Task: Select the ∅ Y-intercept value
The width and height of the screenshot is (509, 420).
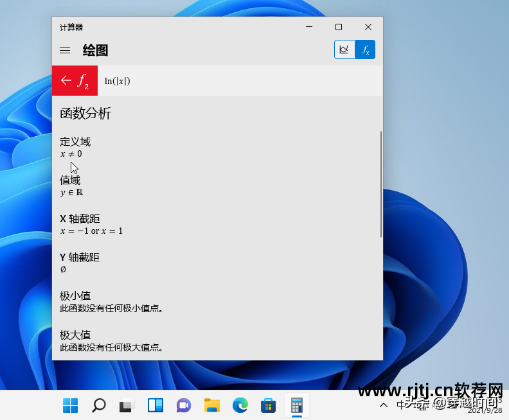Action: [63, 270]
